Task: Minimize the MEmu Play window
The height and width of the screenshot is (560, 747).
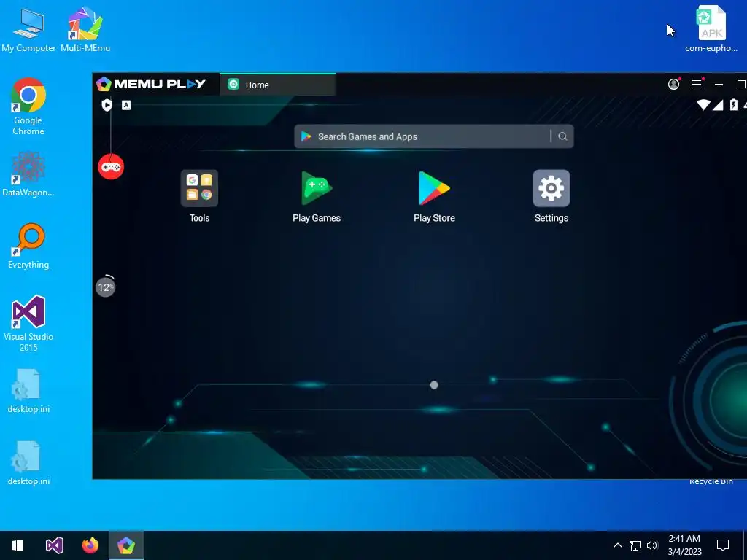Action: [719, 85]
